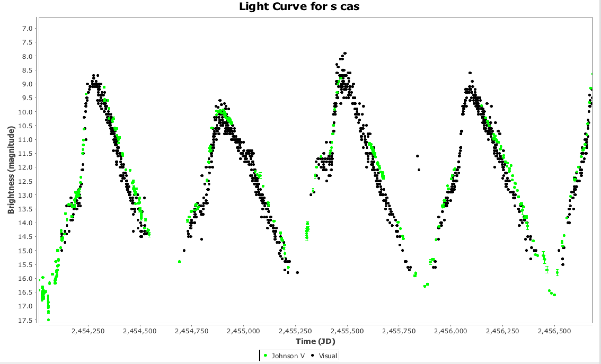Click the isolated black point near magnitude 11.6
The height and width of the screenshot is (364, 601).
(418, 156)
